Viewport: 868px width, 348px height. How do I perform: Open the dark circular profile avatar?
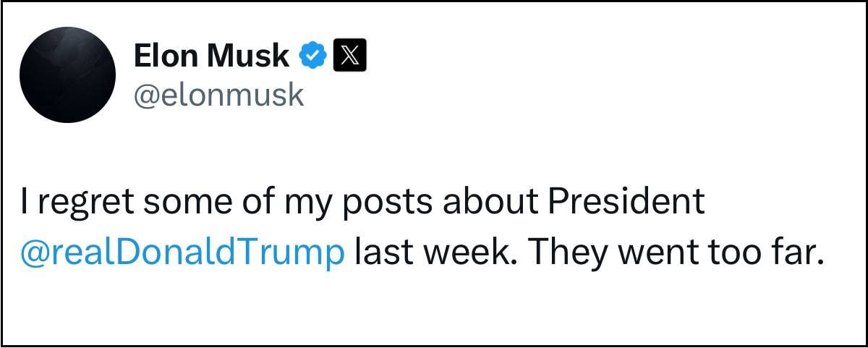pos(67,75)
